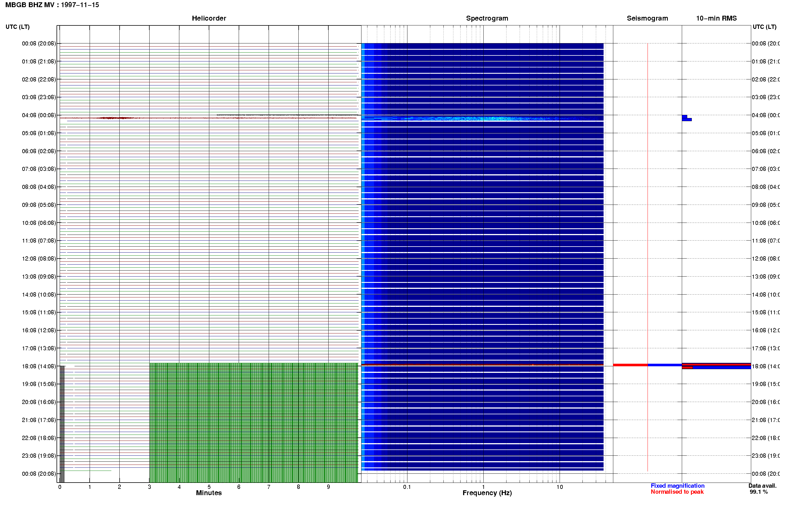The height and width of the screenshot is (508, 812).
Task: Click the 1 Hz frequency tick label
Action: coord(483,487)
